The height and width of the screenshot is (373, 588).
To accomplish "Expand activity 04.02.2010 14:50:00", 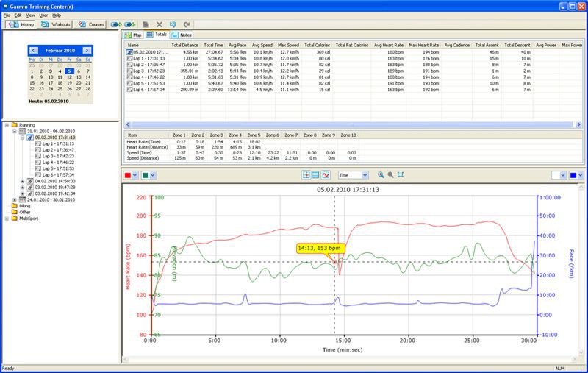I will 23,181.
